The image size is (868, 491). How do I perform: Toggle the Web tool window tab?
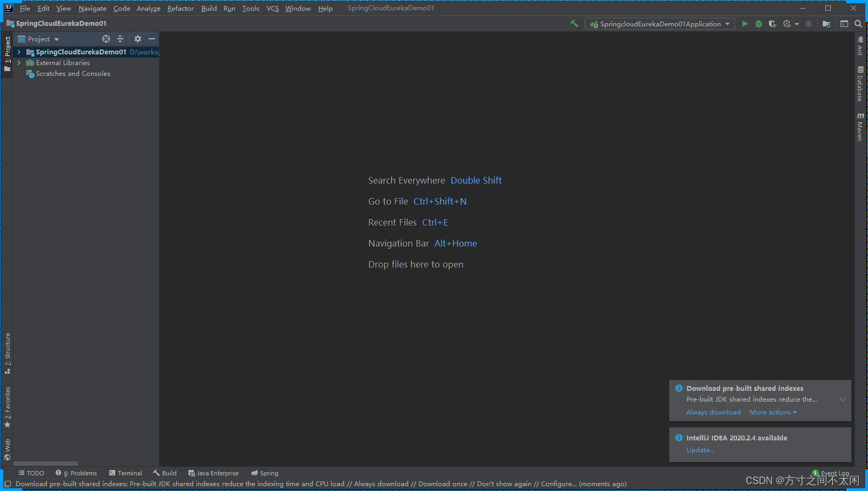pos(7,450)
